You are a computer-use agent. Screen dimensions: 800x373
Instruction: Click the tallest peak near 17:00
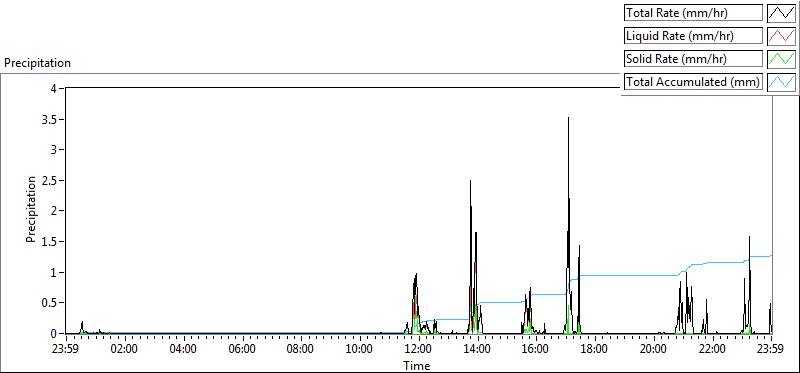tap(568, 118)
